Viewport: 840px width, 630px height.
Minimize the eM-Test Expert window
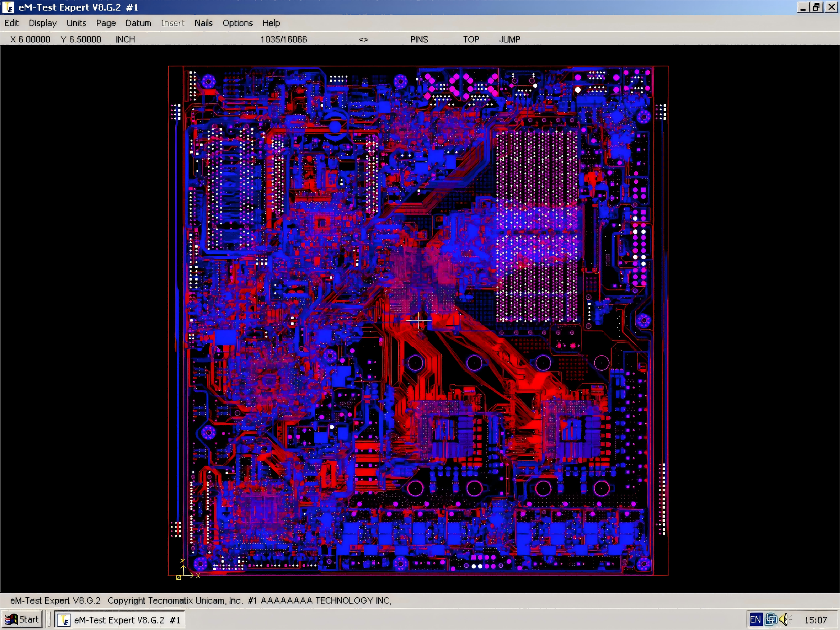click(x=803, y=7)
